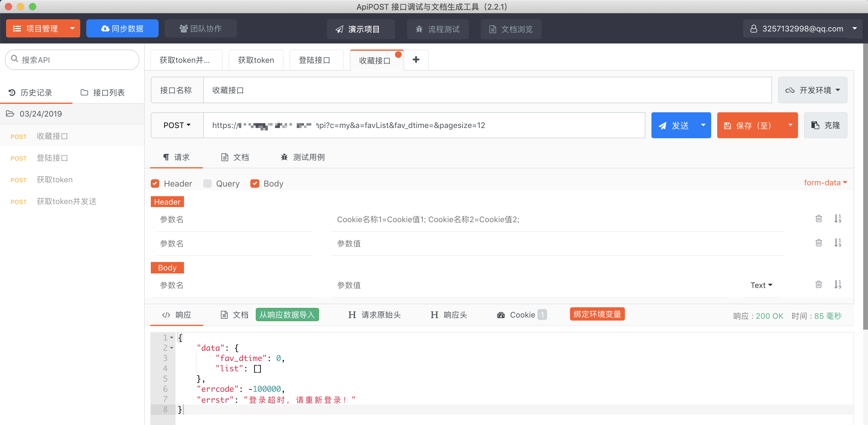Click the 搜索API search input
The width and height of the screenshot is (868, 425).
tap(72, 60)
